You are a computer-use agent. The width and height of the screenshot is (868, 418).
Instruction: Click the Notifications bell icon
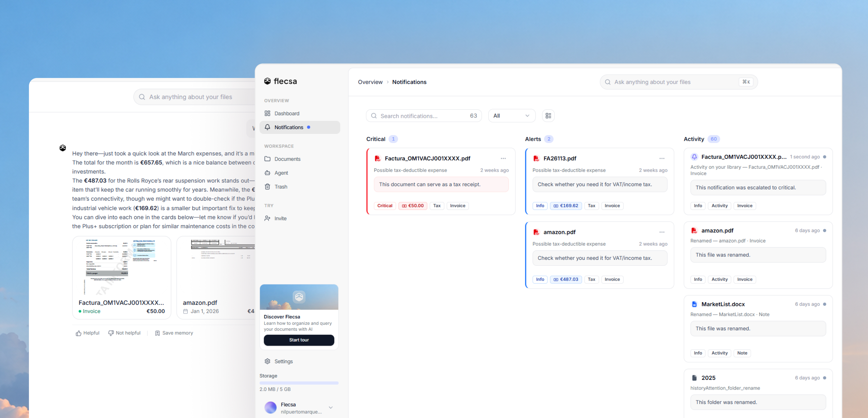point(267,127)
